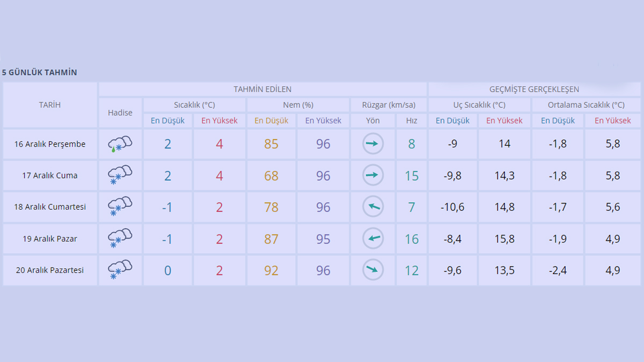Click the Rüzgar (km/sa) column header
644x362 pixels.
[389, 105]
